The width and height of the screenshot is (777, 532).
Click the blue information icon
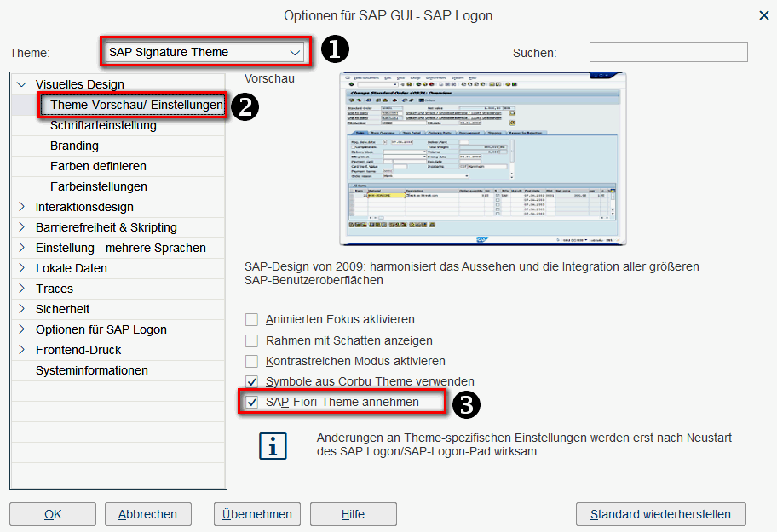[273, 445]
